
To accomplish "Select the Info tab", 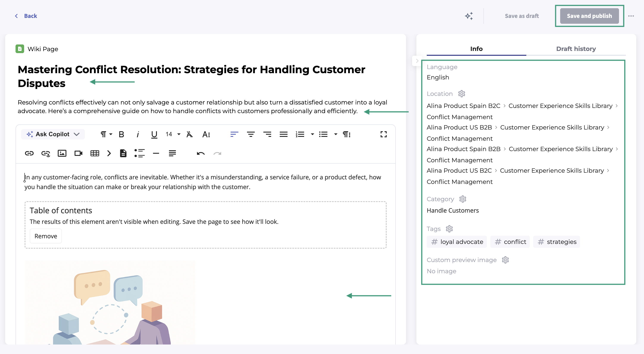I will (476, 49).
